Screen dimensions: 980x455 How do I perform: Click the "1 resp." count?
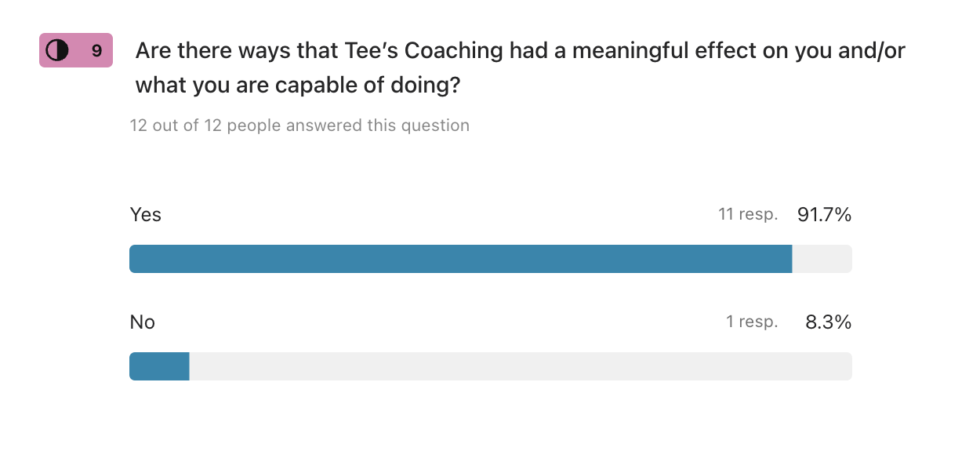coord(752,322)
